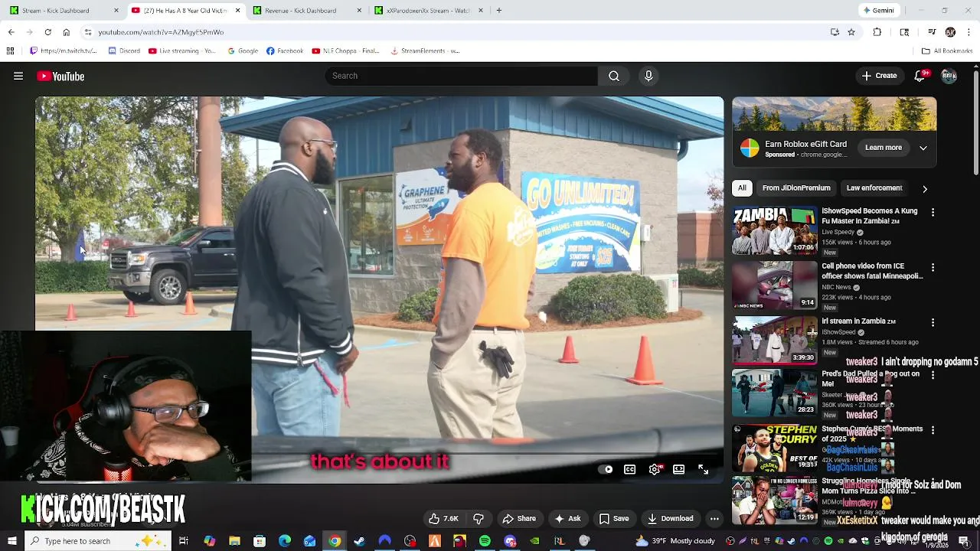Open Steam from the taskbar
Viewport: 980px width, 551px height.
click(x=359, y=541)
